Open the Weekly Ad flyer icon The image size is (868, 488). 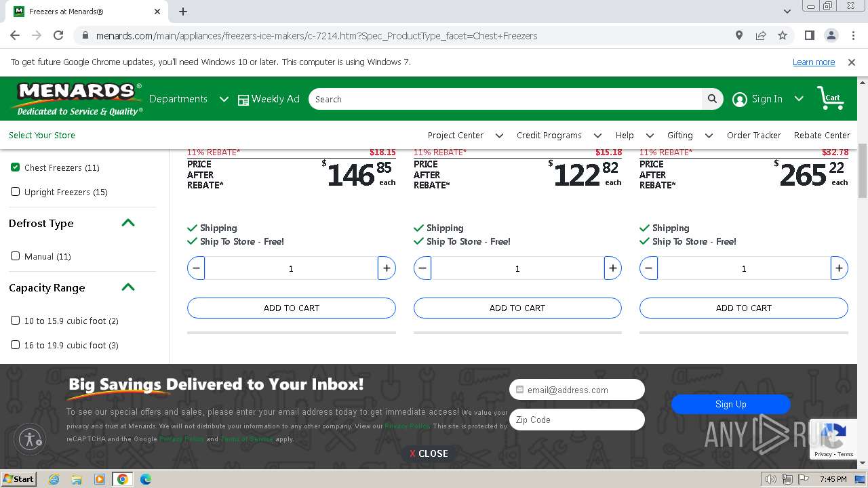tap(243, 100)
